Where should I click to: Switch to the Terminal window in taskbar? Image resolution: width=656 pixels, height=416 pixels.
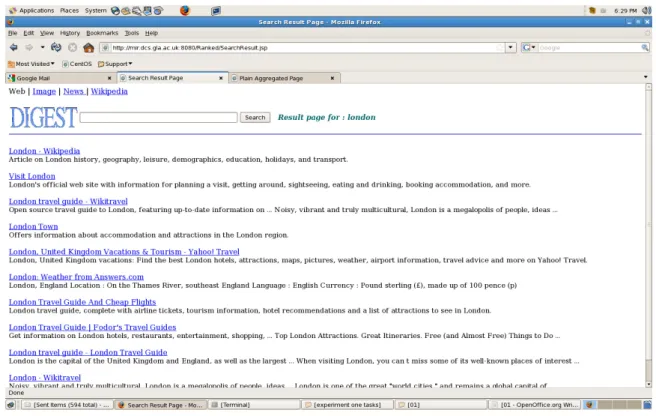[x=254, y=405]
